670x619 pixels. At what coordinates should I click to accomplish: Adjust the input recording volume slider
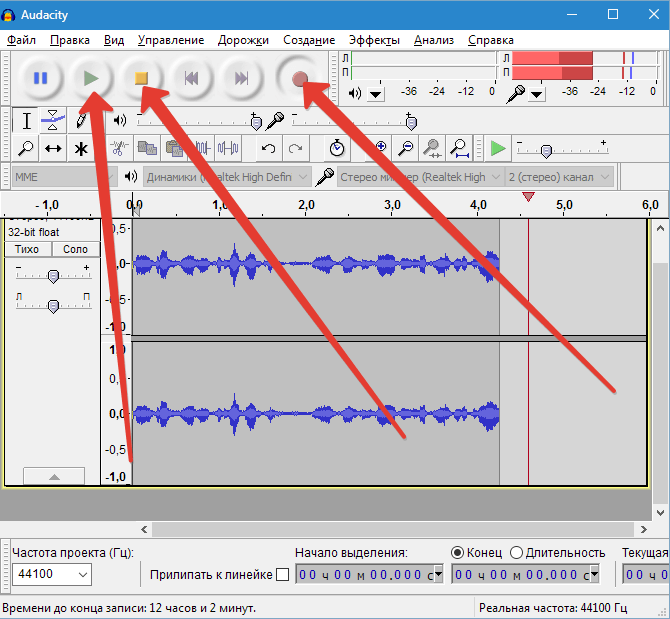411,123
